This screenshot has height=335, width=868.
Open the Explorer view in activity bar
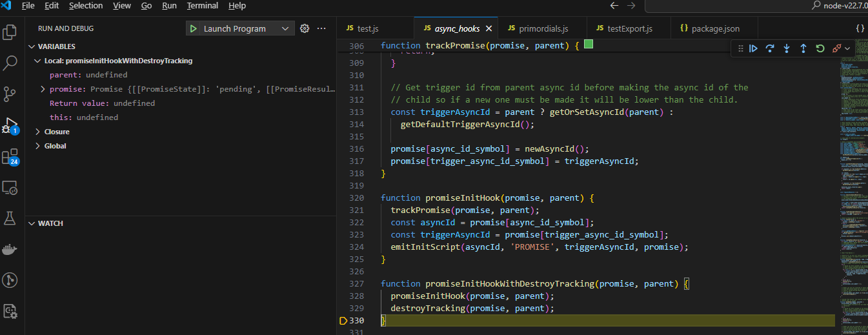point(10,32)
